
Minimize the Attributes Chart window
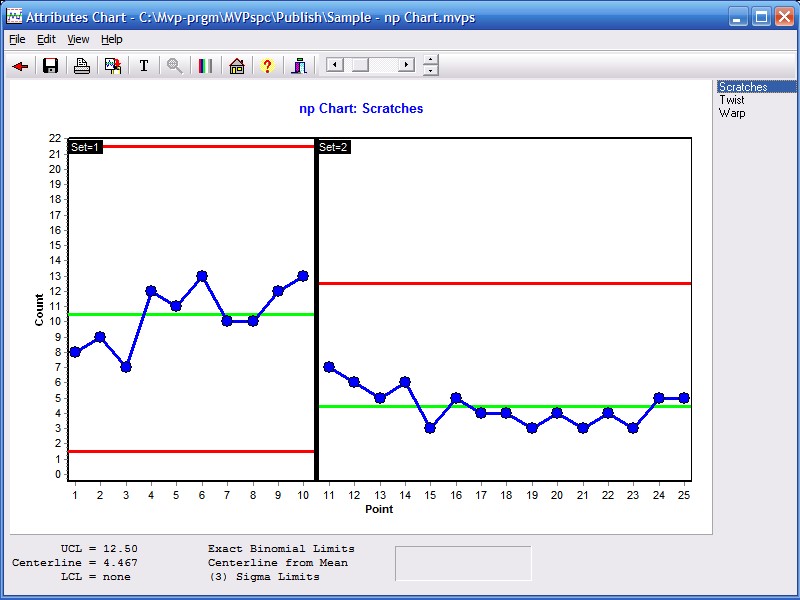(737, 17)
